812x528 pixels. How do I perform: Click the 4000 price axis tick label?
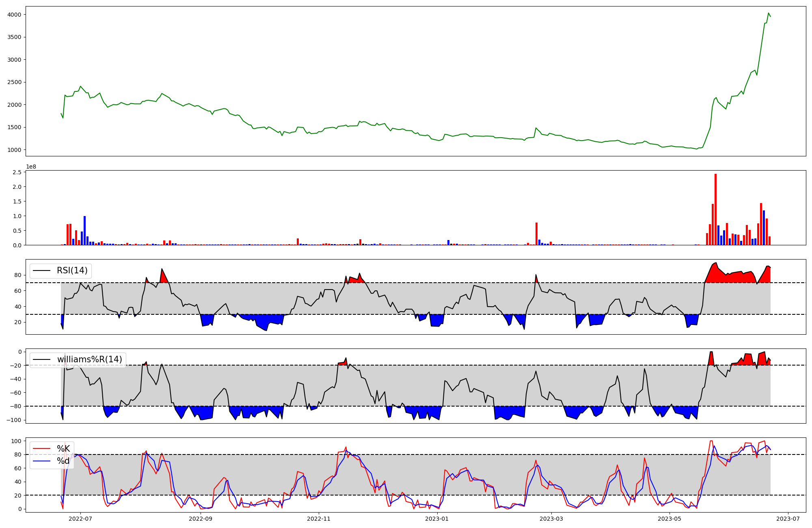tap(14, 15)
